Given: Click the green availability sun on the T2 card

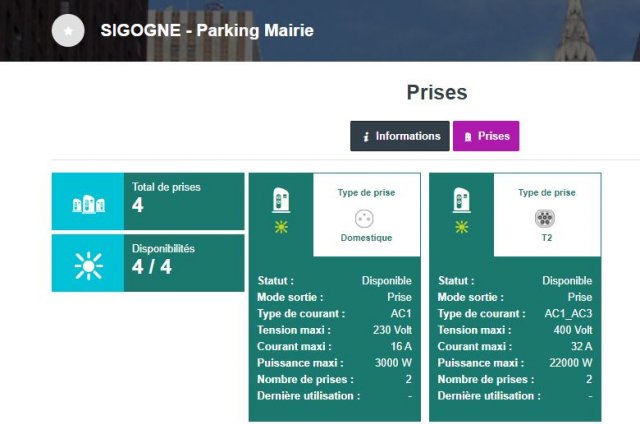Looking at the screenshot, I should tap(462, 226).
